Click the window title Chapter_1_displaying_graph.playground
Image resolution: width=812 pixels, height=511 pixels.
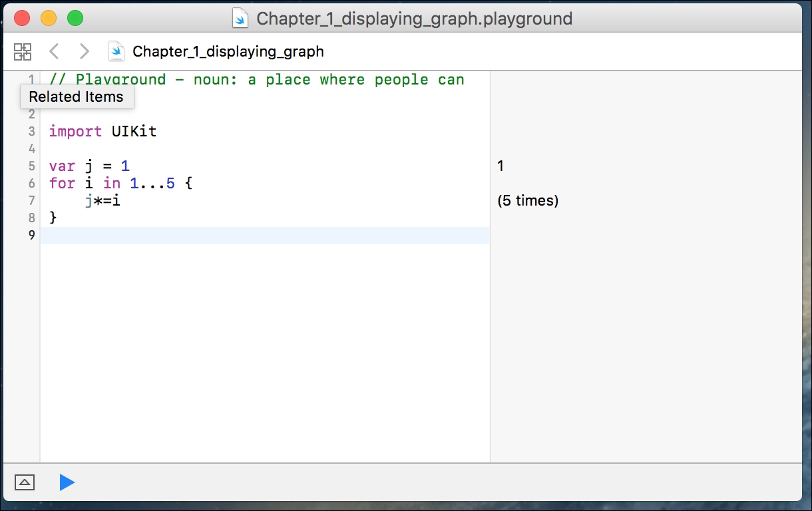414,19
